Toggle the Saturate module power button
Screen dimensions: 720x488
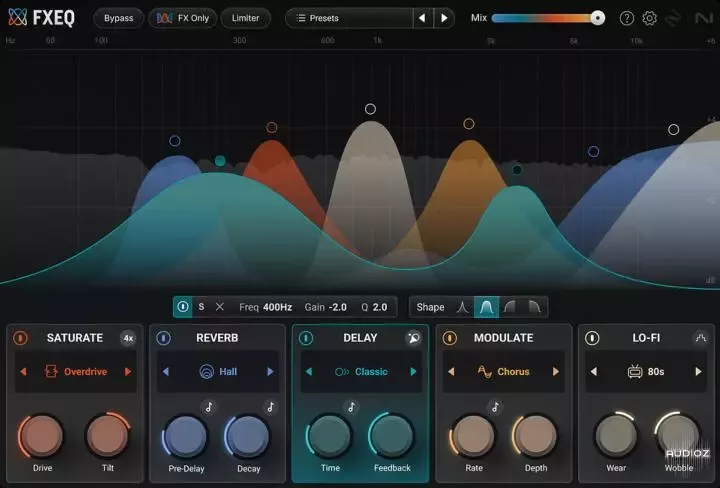(x=20, y=338)
